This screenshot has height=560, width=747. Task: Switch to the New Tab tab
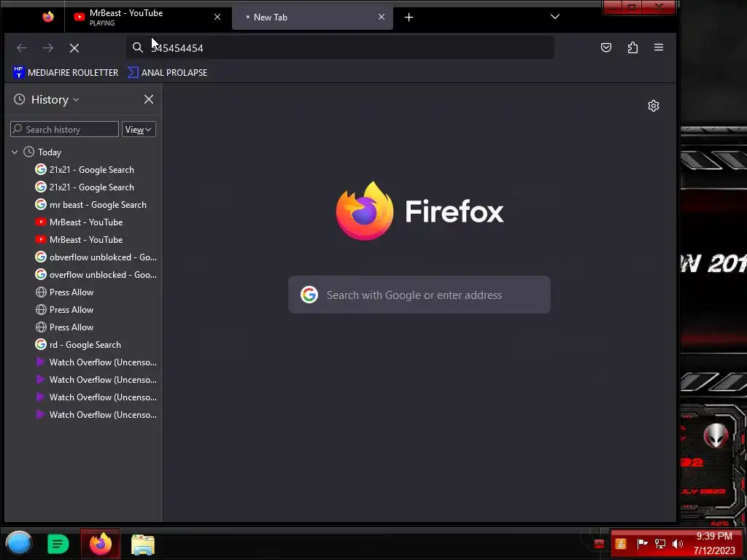coord(312,17)
